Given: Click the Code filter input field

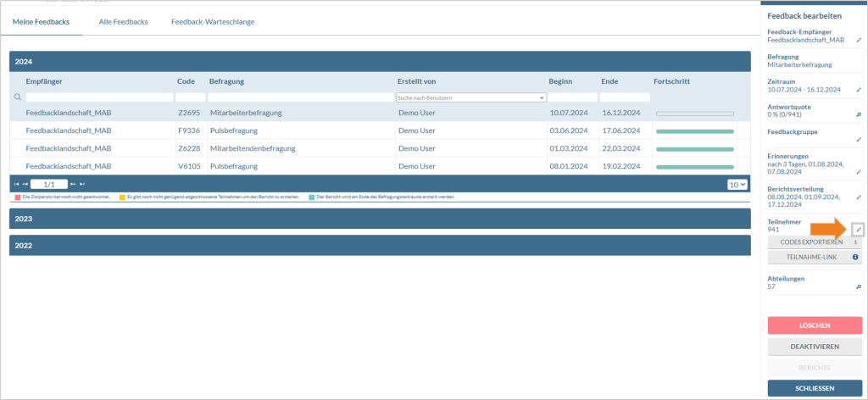Looking at the screenshot, I should (x=191, y=97).
